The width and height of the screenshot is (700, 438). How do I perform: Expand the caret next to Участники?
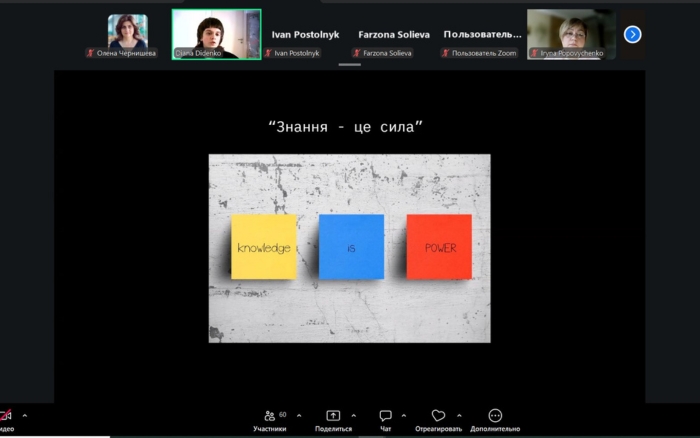(x=299, y=416)
